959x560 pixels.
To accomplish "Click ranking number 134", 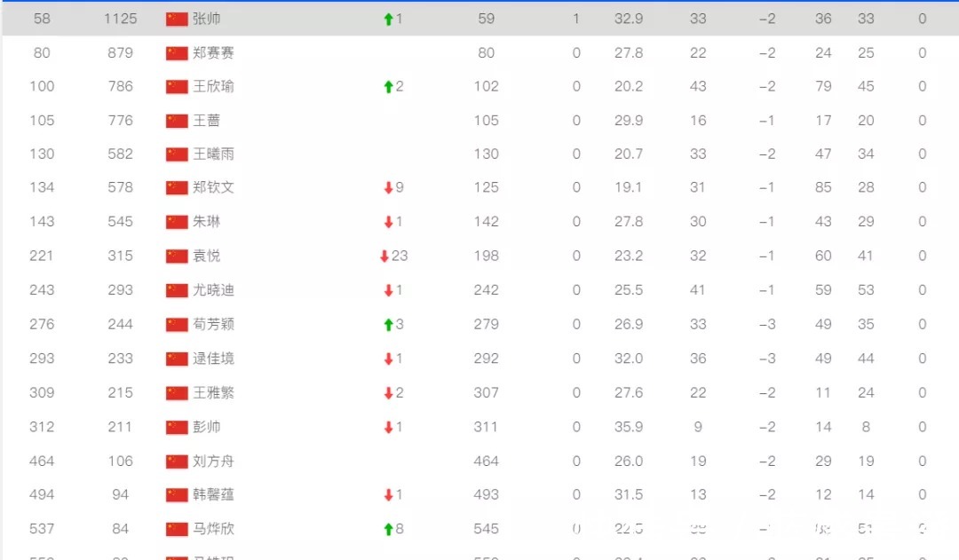I will (43, 187).
